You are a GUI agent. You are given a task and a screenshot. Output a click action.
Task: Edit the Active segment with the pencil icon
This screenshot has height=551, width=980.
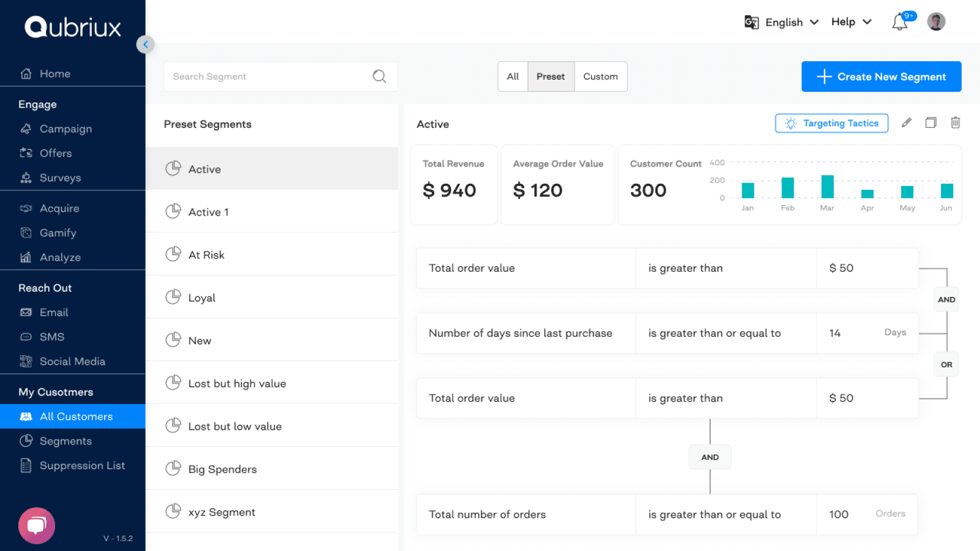click(907, 122)
